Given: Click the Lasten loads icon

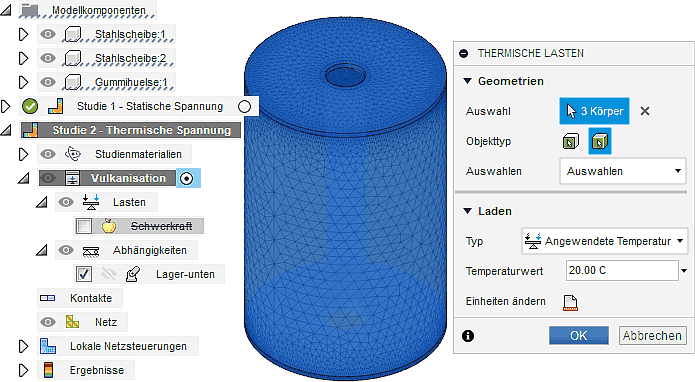Looking at the screenshot, I should coord(91,202).
